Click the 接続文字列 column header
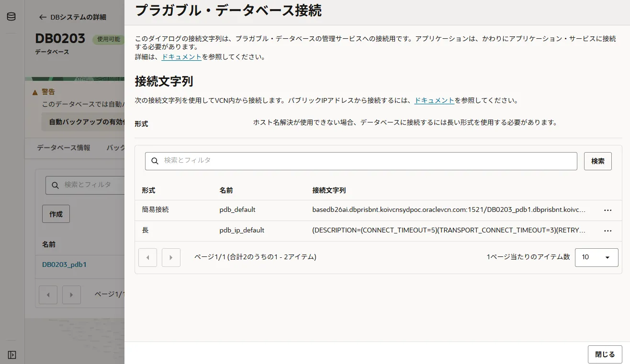This screenshot has width=630, height=364. click(x=329, y=190)
